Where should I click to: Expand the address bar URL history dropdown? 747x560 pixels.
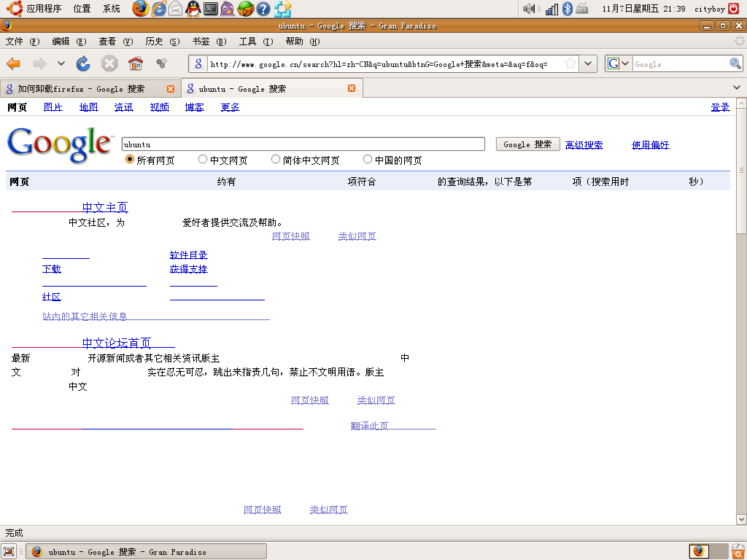[589, 63]
